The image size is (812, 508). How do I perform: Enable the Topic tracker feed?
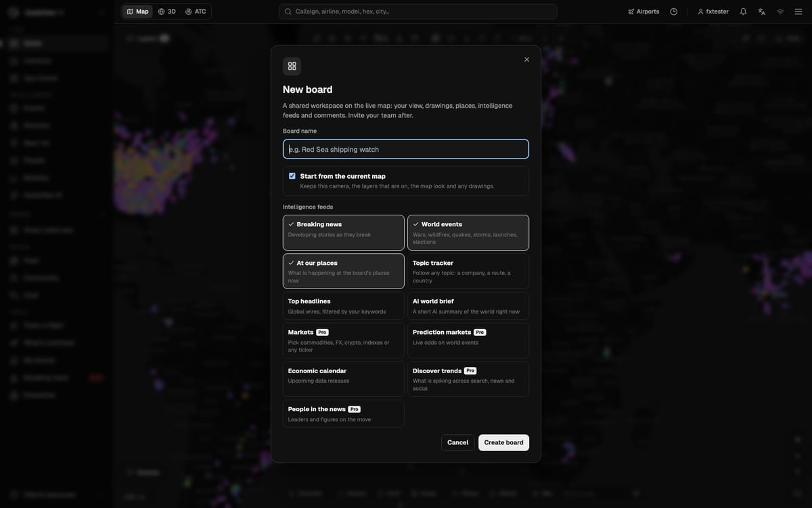coord(468,271)
